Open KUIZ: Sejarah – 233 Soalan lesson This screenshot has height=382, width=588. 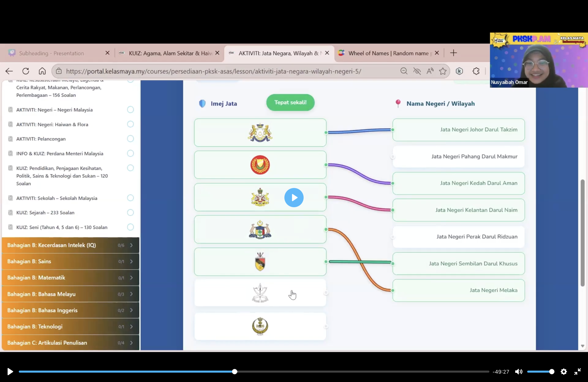point(45,213)
